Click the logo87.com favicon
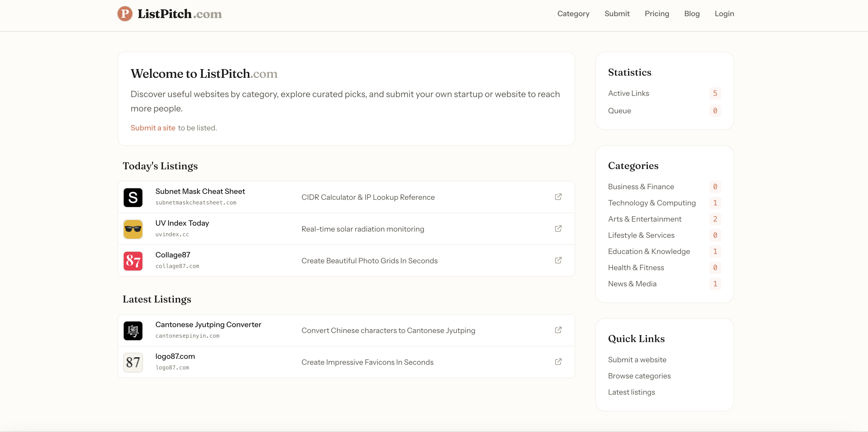Viewport: 868px width, 432px height. click(x=133, y=362)
